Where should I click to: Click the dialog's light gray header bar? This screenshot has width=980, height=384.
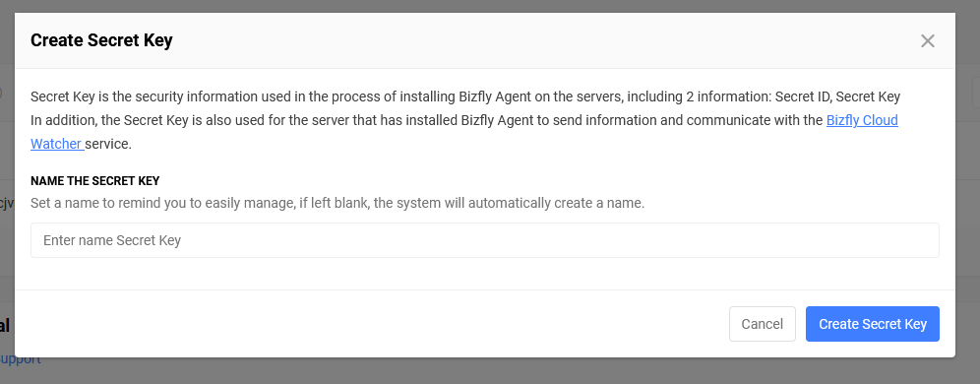click(x=484, y=40)
